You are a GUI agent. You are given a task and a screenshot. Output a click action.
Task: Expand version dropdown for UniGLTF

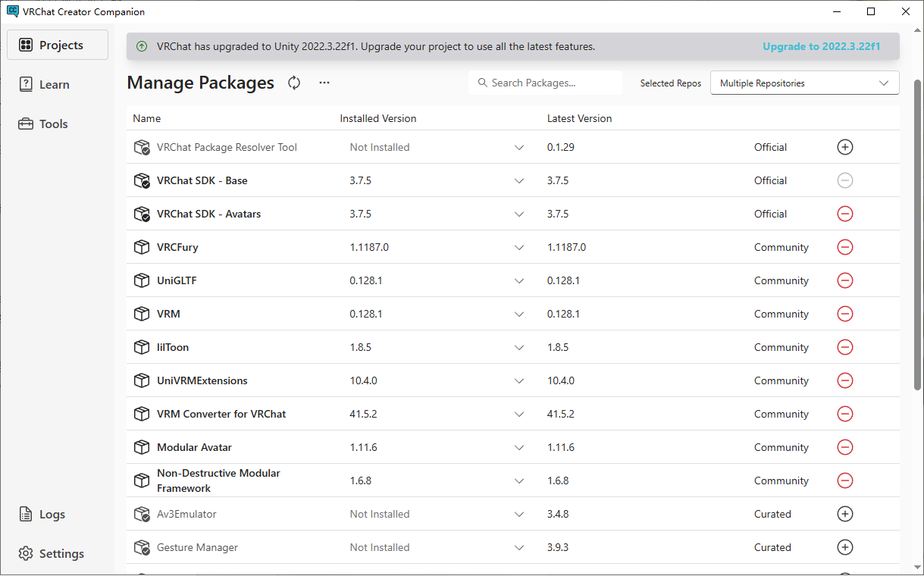coord(519,280)
